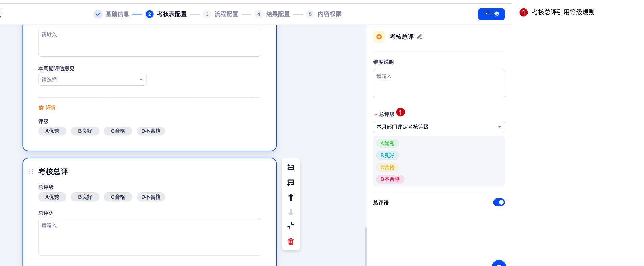This screenshot has width=644, height=266.
Task: Click the red D不合格 grade tag in the right panel
Action: pos(390,179)
